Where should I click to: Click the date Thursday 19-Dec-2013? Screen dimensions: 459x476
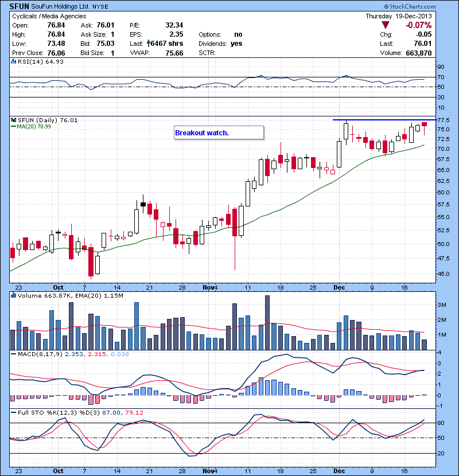coord(399,17)
